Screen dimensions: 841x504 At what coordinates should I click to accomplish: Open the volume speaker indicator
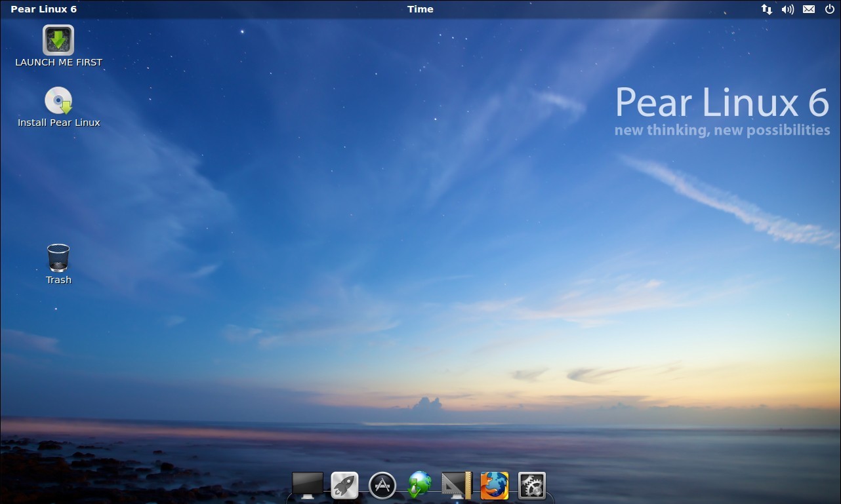(788, 9)
